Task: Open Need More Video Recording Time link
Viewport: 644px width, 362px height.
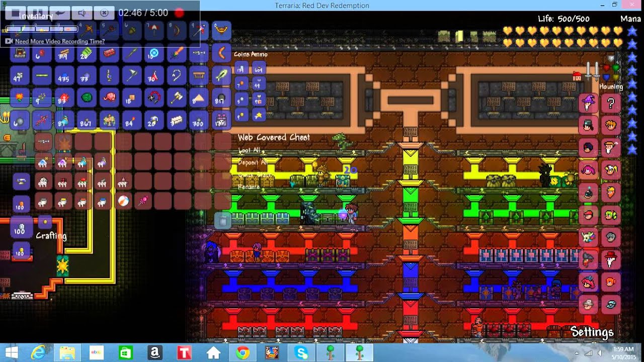Action: click(60, 41)
